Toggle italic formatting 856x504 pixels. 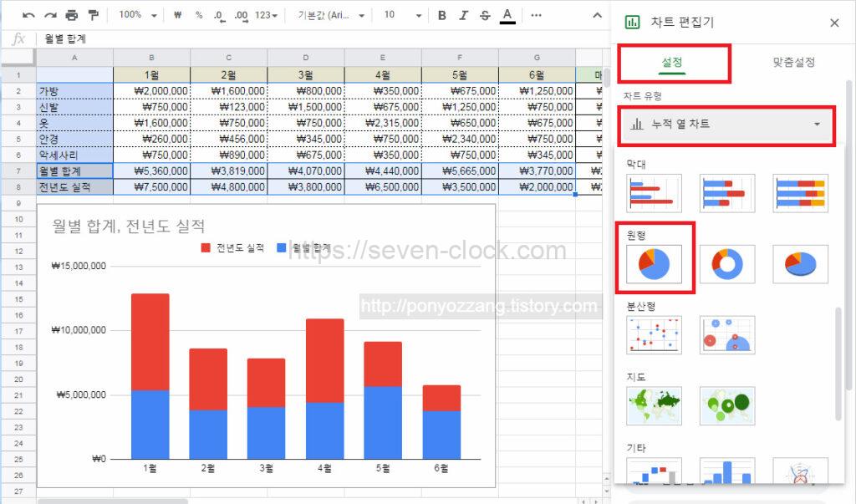pos(463,15)
